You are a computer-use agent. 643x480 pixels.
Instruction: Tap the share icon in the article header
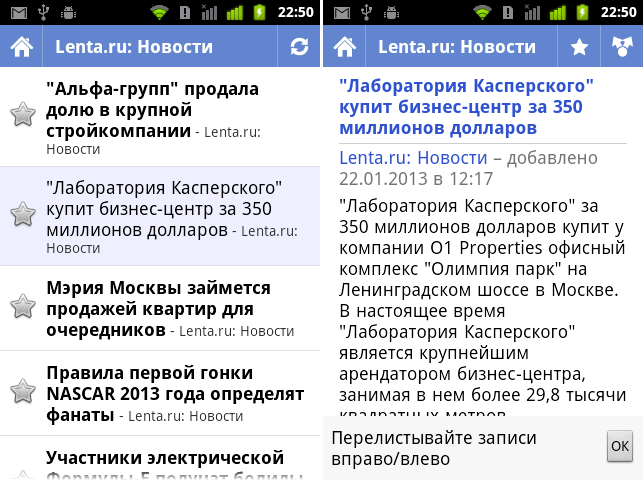tap(621, 47)
